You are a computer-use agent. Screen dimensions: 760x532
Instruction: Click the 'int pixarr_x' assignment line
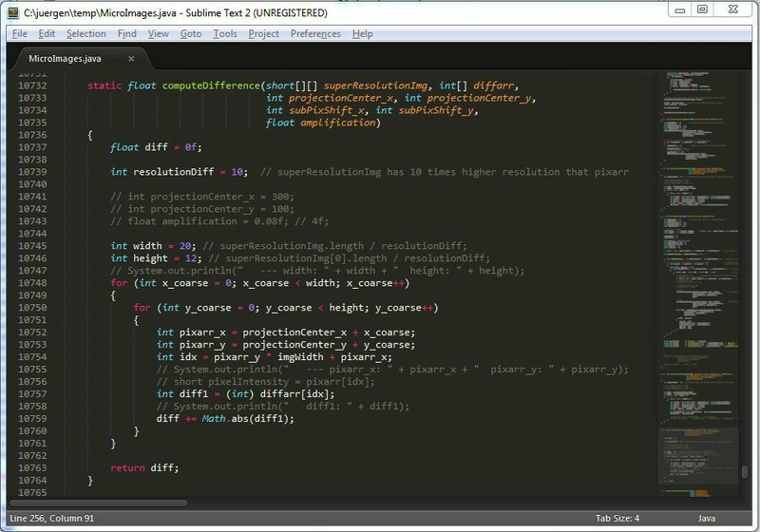(286, 332)
